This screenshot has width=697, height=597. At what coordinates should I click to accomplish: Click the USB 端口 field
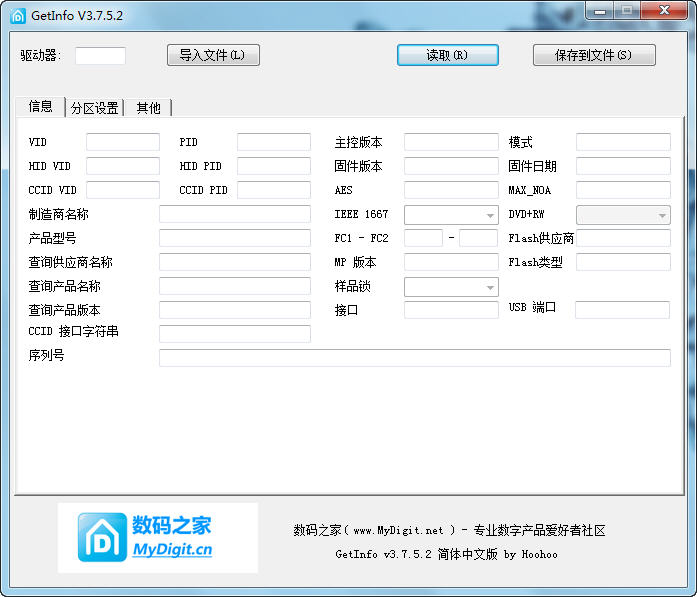[621, 310]
